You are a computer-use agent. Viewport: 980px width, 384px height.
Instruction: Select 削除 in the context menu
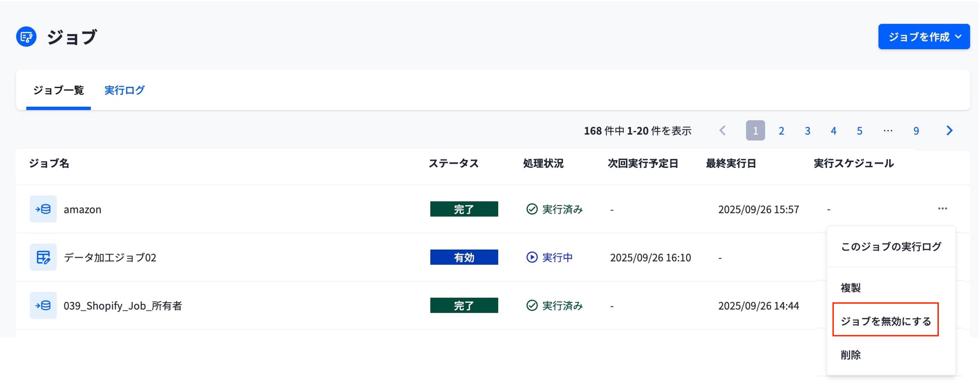(x=851, y=355)
